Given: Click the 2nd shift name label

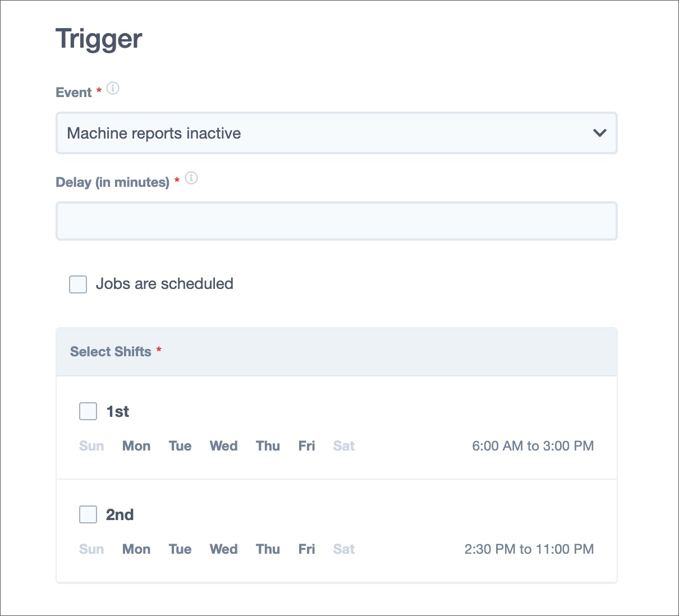Looking at the screenshot, I should (x=120, y=514).
